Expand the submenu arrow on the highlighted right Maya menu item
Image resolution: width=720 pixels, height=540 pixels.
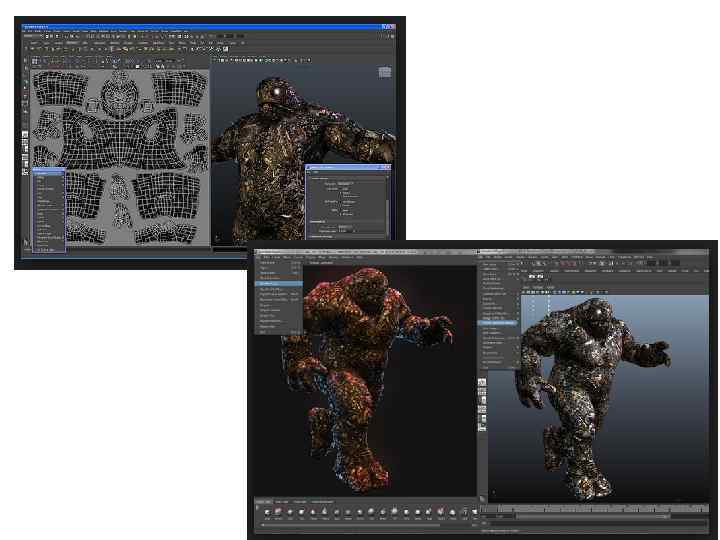(x=517, y=323)
